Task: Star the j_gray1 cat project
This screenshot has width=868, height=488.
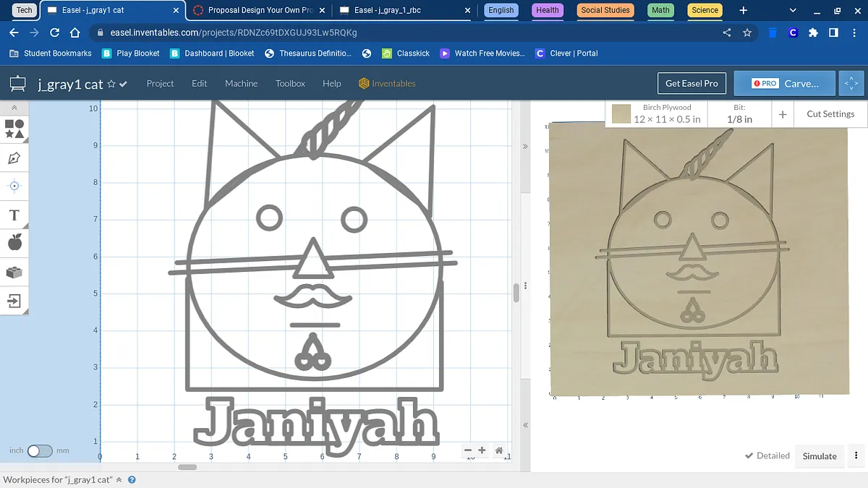Action: (111, 84)
